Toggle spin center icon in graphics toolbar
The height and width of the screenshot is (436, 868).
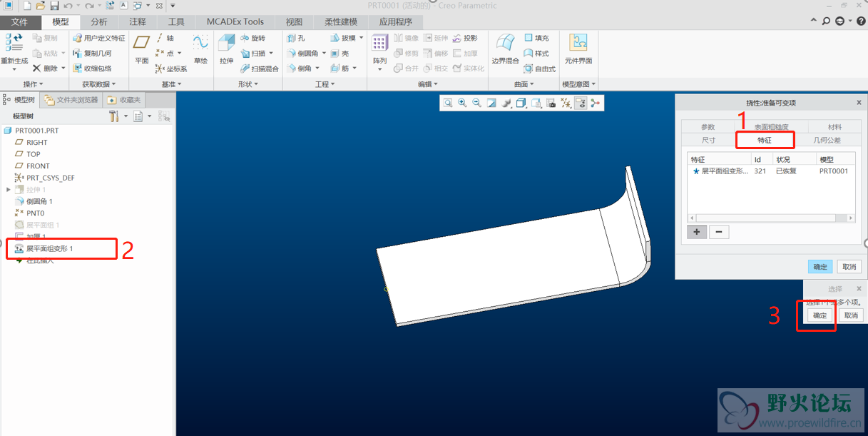pos(596,103)
